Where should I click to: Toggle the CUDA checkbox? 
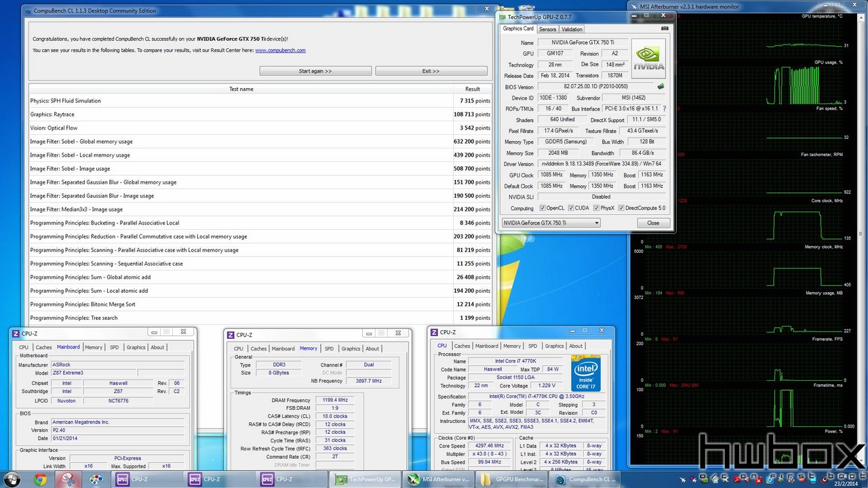click(571, 208)
